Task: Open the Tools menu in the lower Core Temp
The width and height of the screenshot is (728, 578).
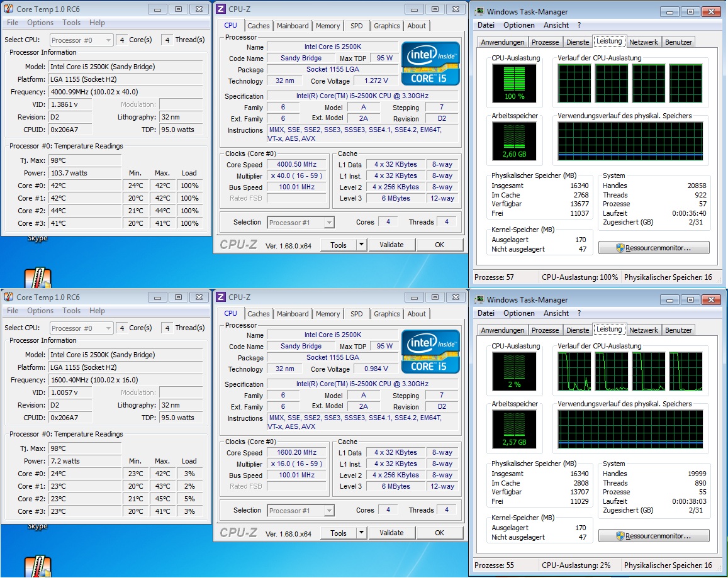Action: (71, 310)
